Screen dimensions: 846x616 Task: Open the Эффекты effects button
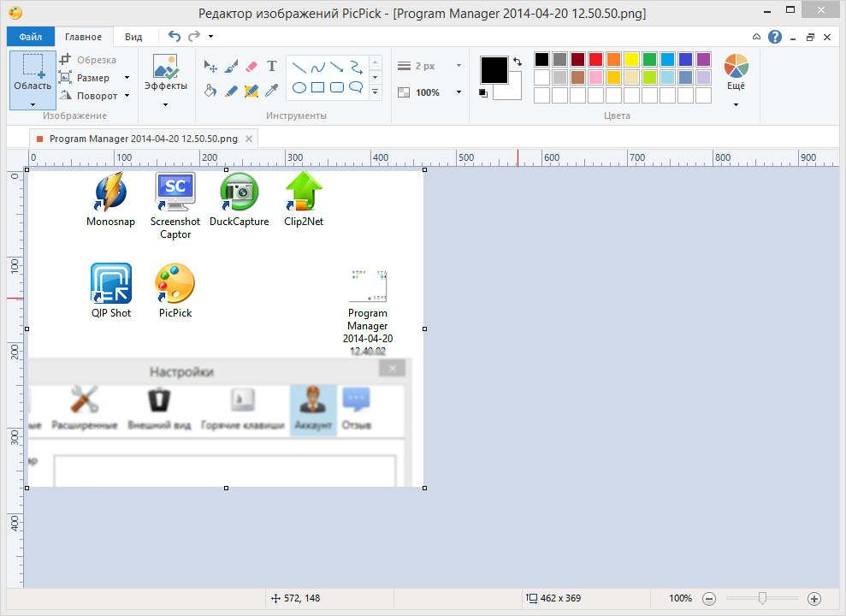pyautogui.click(x=166, y=72)
